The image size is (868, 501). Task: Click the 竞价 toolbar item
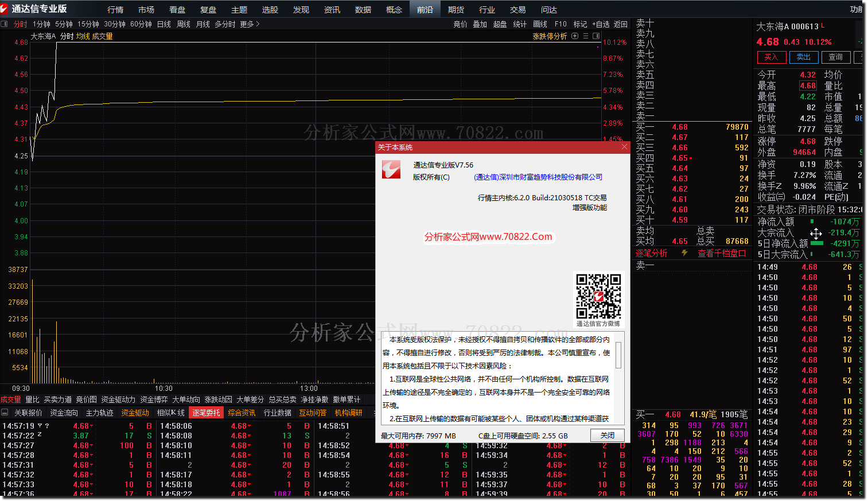(461, 24)
